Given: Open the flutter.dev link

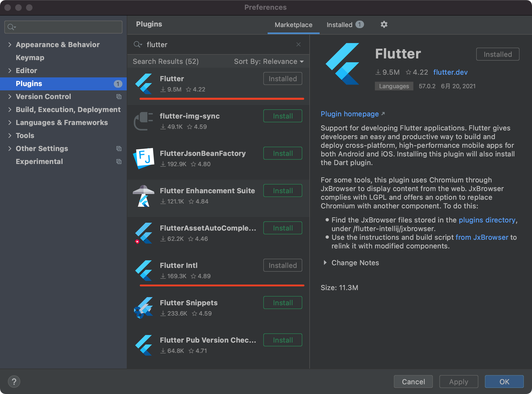Looking at the screenshot, I should coord(450,72).
